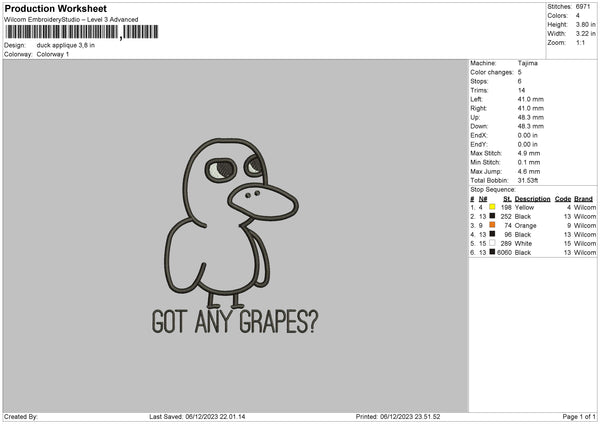The width and height of the screenshot is (600, 424).
Task: Click the Machine value 'Tajima'
Action: [x=528, y=63]
